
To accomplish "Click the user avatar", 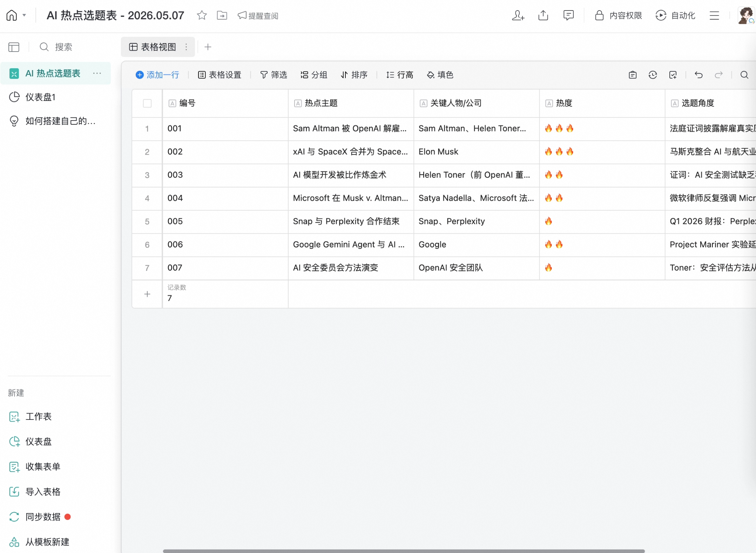I will (746, 15).
